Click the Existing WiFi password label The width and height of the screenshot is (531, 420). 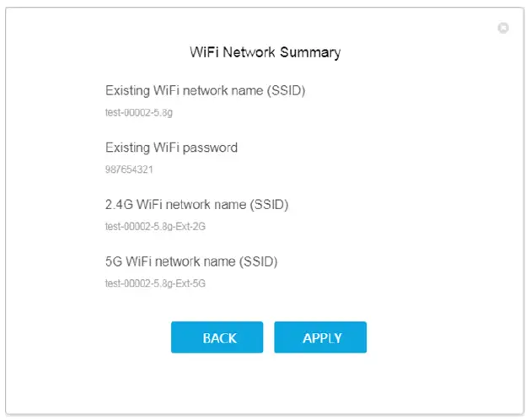pyautogui.click(x=171, y=148)
